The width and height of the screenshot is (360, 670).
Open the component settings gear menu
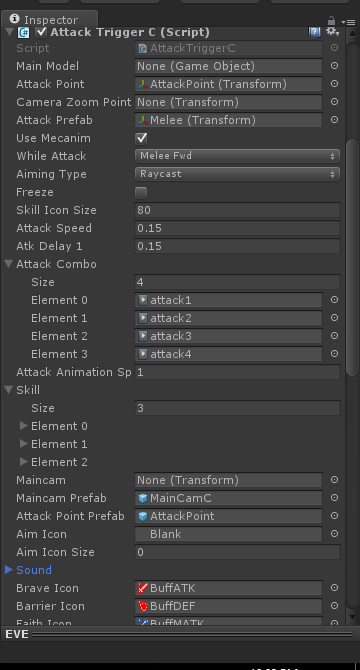coord(332,32)
